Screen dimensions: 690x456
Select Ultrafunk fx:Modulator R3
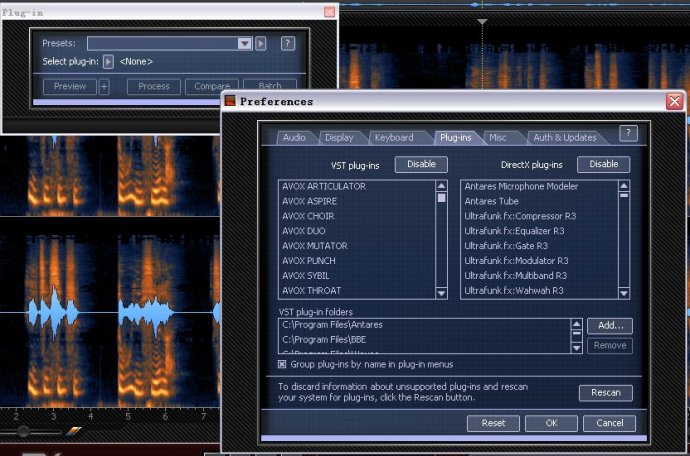pos(540,261)
